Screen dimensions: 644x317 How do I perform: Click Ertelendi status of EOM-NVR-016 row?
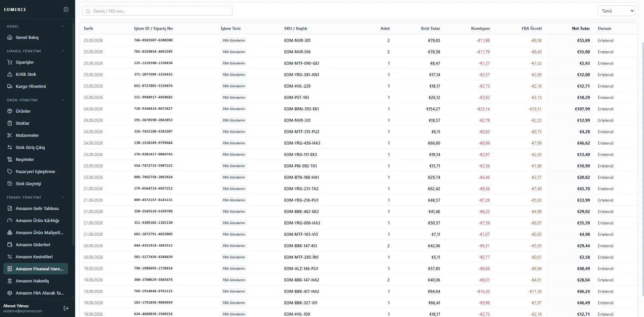pyautogui.click(x=605, y=52)
